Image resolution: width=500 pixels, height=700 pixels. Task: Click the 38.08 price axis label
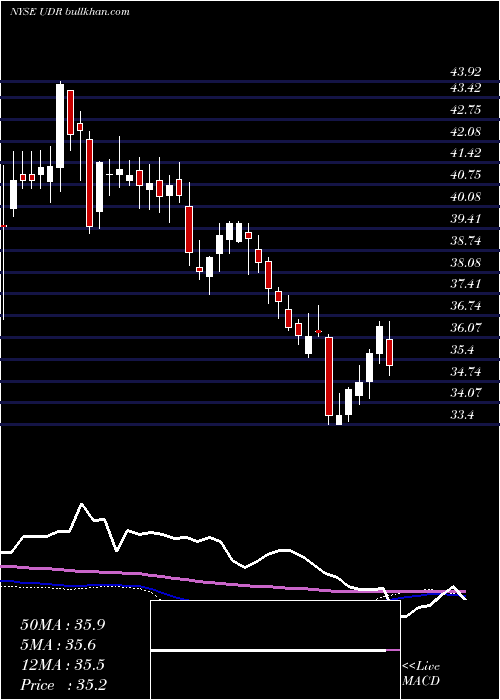[x=465, y=262]
